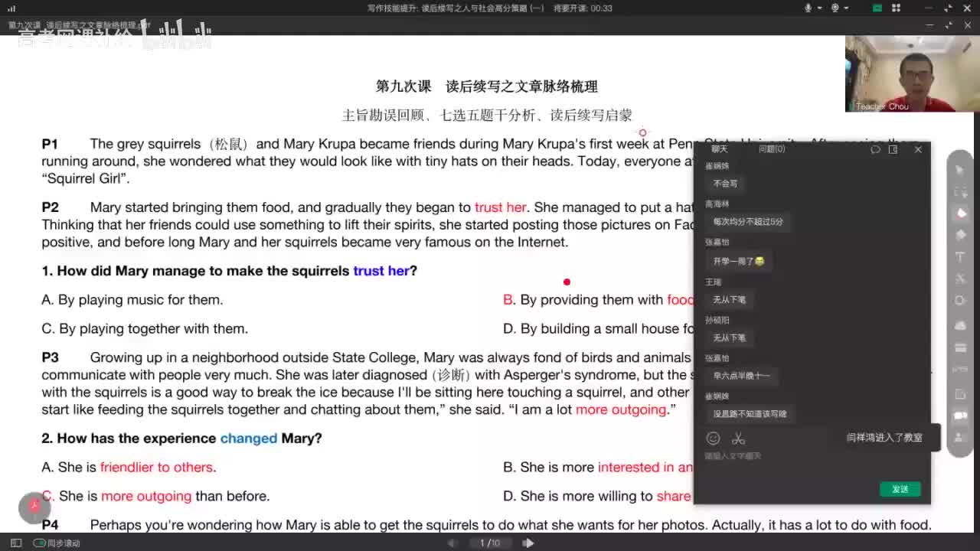Select the scissors tool in right toolbar
Image resolution: width=980 pixels, height=551 pixels.
click(x=960, y=279)
